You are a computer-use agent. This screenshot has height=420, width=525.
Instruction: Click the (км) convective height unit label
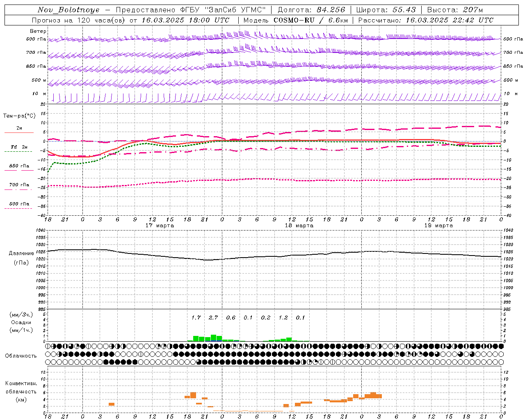pyautogui.click(x=21, y=399)
